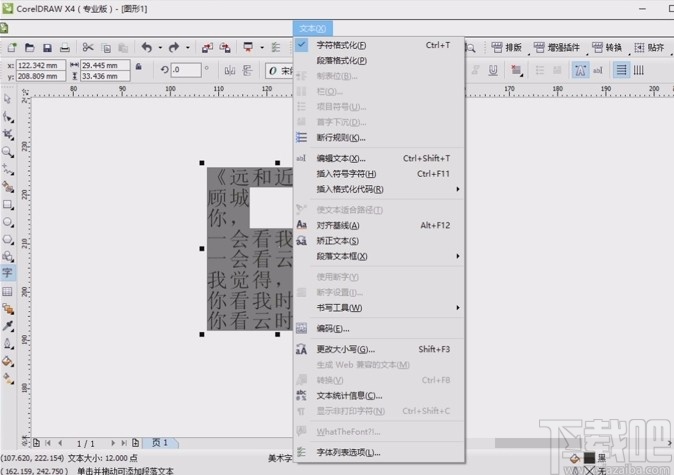The width and height of the screenshot is (674, 475).
Task: Select the Interactive fill tool
Action: (x=8, y=378)
